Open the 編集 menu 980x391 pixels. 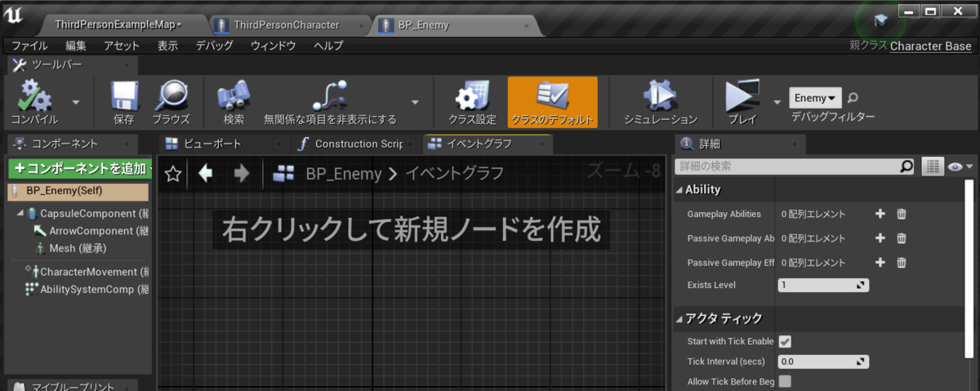[76, 46]
